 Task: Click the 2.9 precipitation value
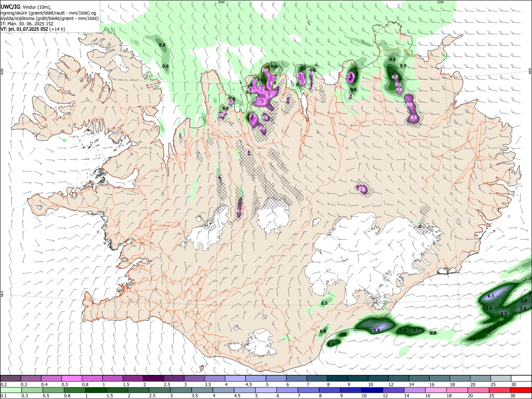(x=331, y=344)
